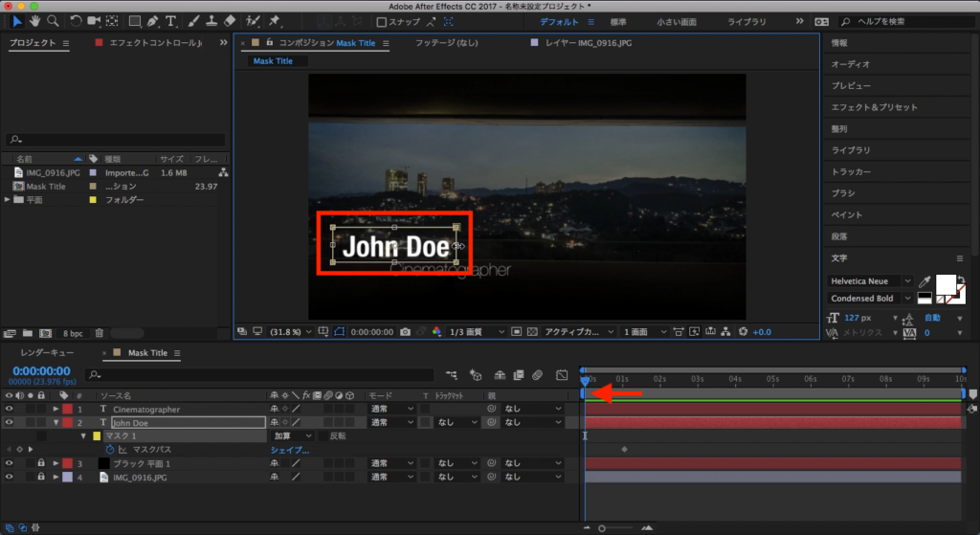This screenshot has height=535, width=980.
Task: Select the Horizontal Type tool
Action: (171, 21)
